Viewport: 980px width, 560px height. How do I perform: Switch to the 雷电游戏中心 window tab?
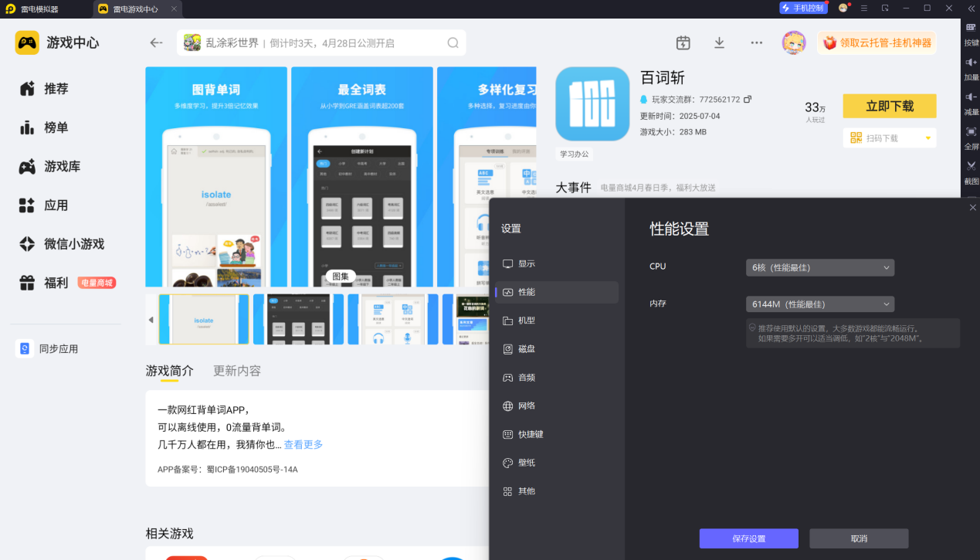tap(136, 9)
